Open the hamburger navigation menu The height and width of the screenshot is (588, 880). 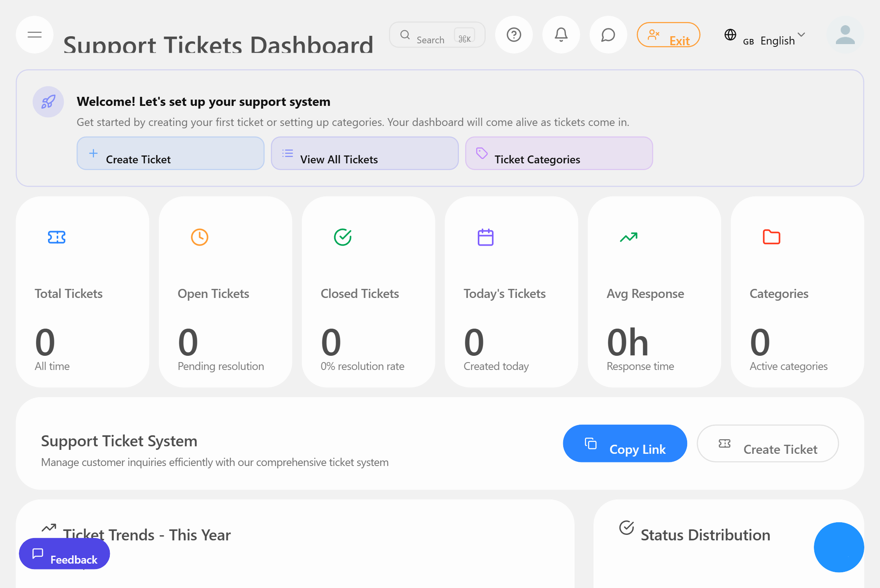click(x=34, y=35)
